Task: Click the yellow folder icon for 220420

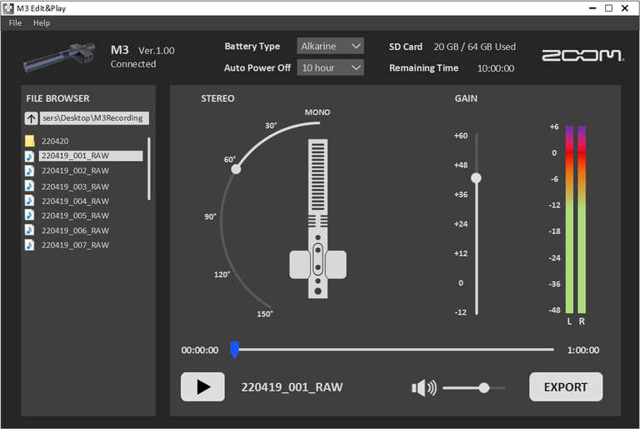Action: [30, 141]
